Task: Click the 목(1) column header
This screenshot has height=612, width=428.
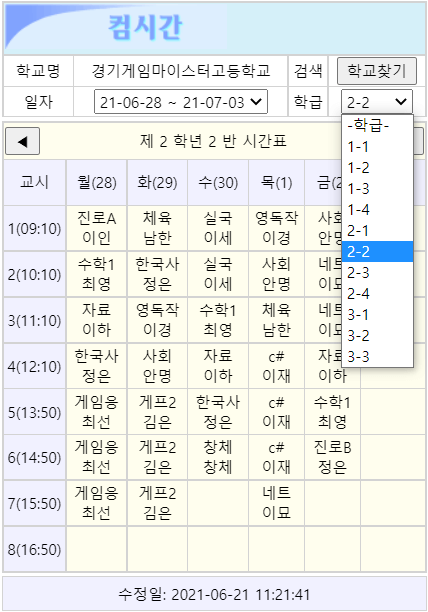Action: coord(276,182)
